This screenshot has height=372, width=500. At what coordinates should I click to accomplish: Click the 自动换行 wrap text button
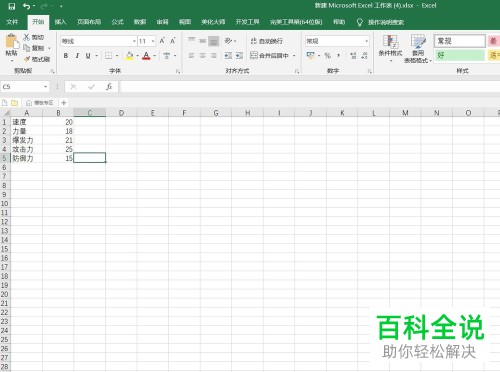(x=267, y=41)
